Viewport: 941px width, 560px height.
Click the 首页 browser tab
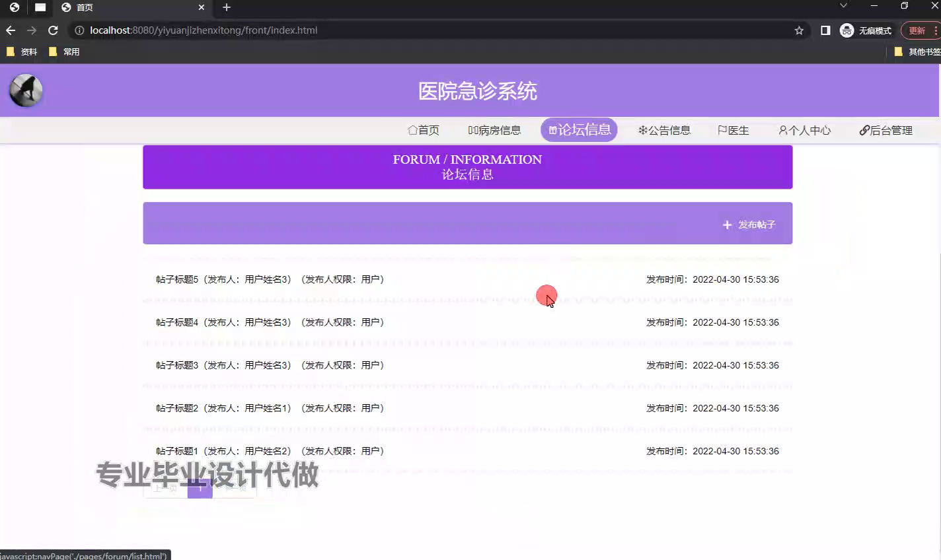coord(132,7)
